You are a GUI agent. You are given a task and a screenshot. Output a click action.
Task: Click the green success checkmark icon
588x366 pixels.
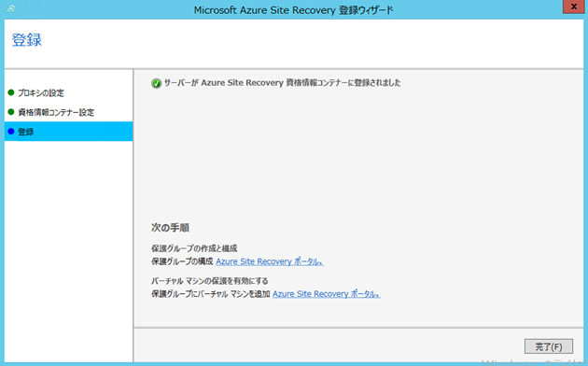pos(157,83)
